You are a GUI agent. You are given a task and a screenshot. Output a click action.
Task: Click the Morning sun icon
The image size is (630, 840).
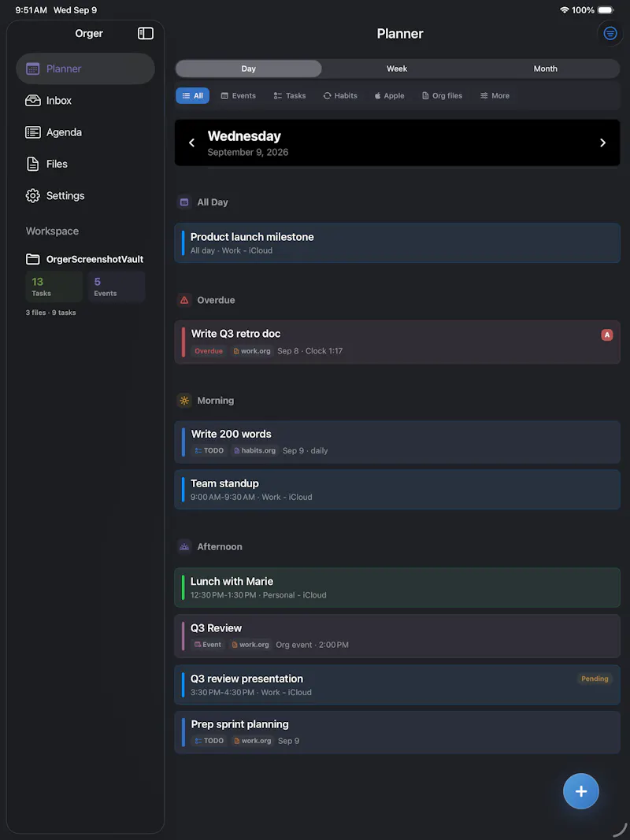tap(184, 400)
